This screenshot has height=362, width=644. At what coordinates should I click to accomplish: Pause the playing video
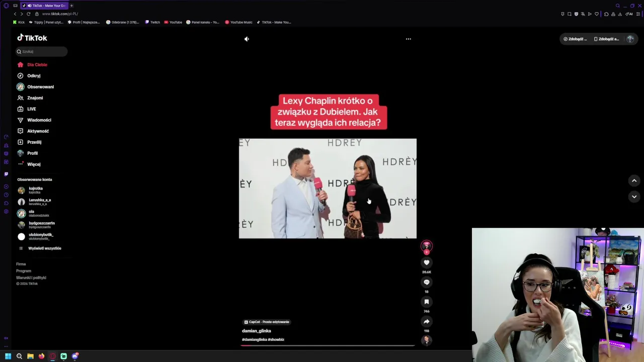click(x=328, y=189)
